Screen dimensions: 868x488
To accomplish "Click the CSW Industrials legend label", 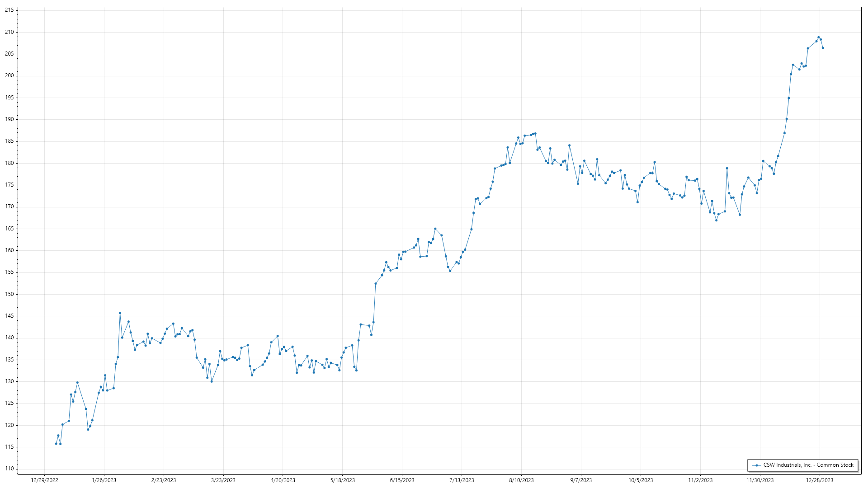I will pyautogui.click(x=808, y=465).
